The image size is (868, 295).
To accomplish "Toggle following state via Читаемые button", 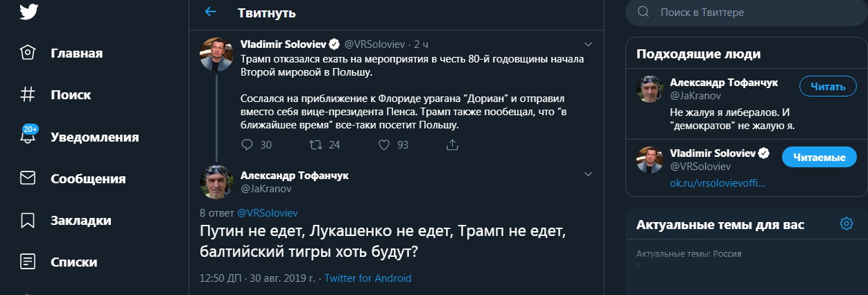I will (818, 158).
